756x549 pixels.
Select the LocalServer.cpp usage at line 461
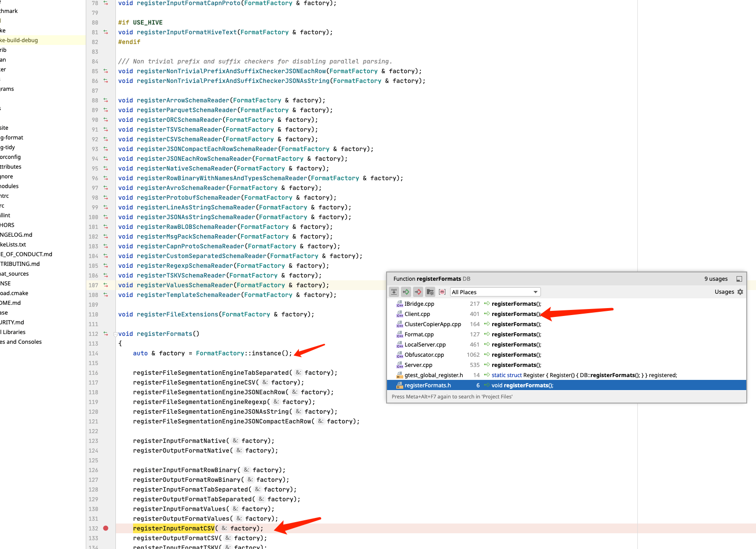[x=425, y=345]
